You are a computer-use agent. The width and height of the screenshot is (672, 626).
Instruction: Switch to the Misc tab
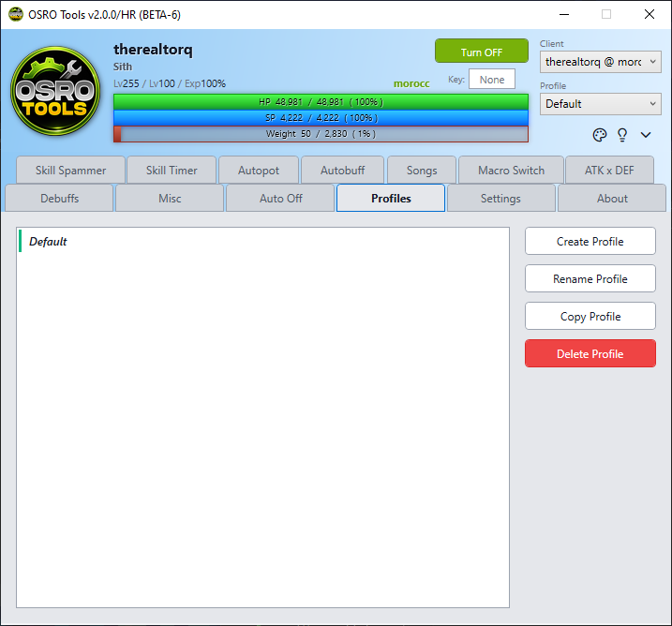[x=170, y=198]
